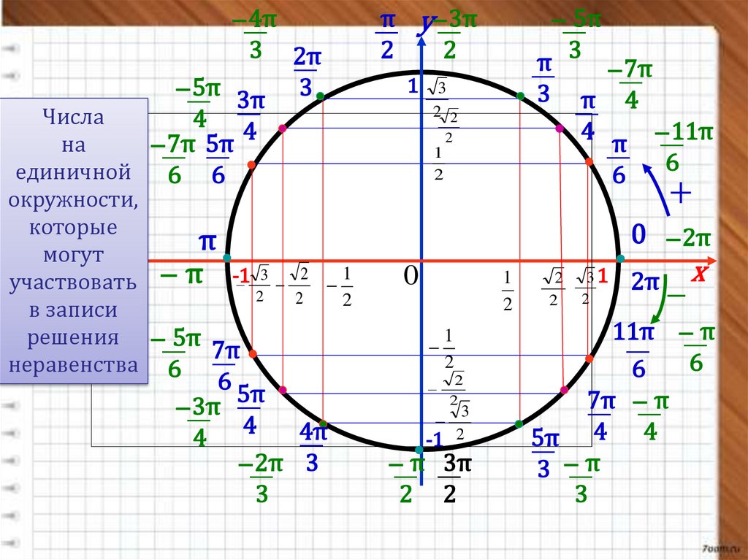Viewport: 748px width, 560px height.
Task: Click the blue counterclockwise arrow near the plus sign
Action: [x=655, y=189]
